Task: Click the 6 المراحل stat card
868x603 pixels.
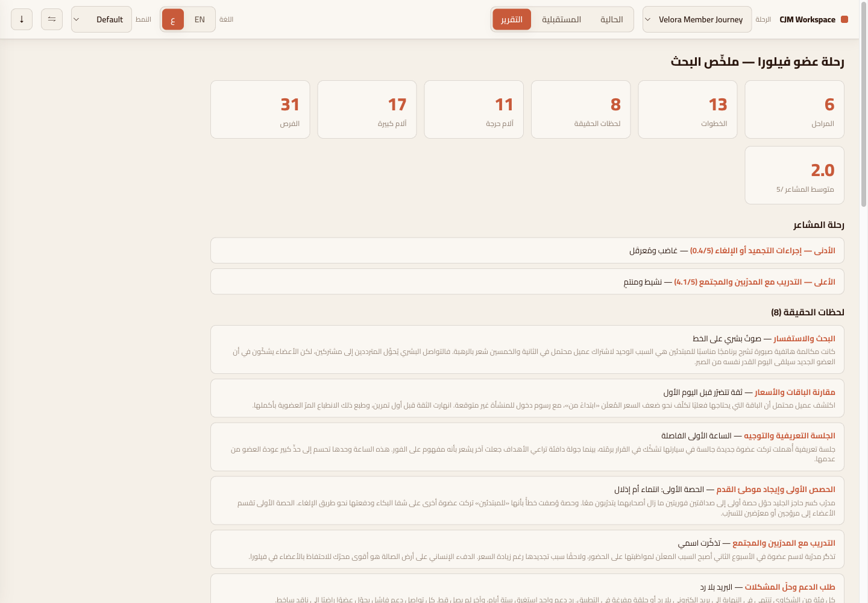Action: (x=794, y=109)
